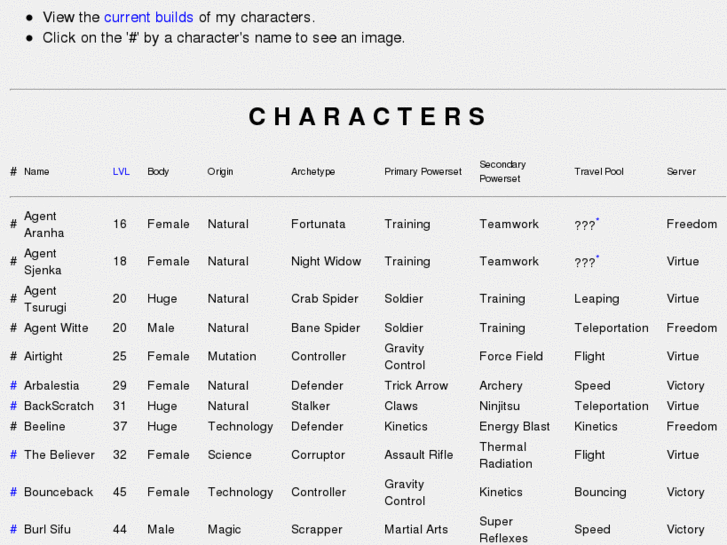Click the asterisk footnote in Agent Sjenka's row
Viewport: 727px width, 545px height.
(598, 257)
